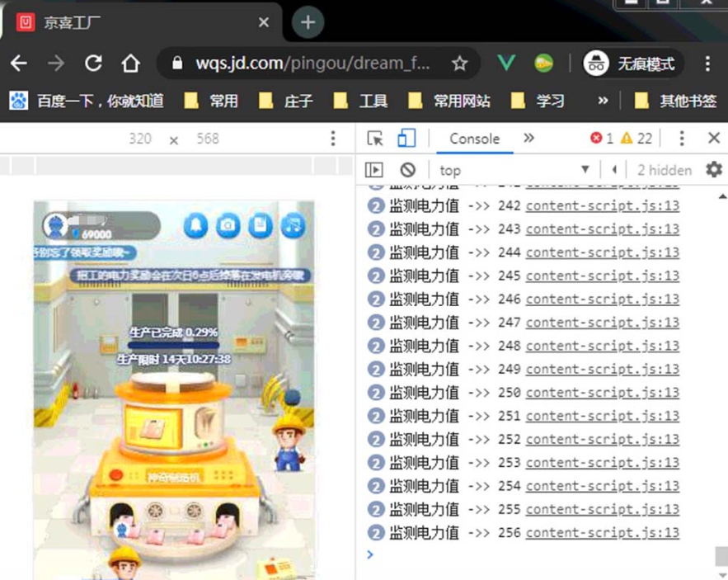The width and height of the screenshot is (728, 580).
Task: Toggle the device emulation toolbar
Action: click(407, 138)
